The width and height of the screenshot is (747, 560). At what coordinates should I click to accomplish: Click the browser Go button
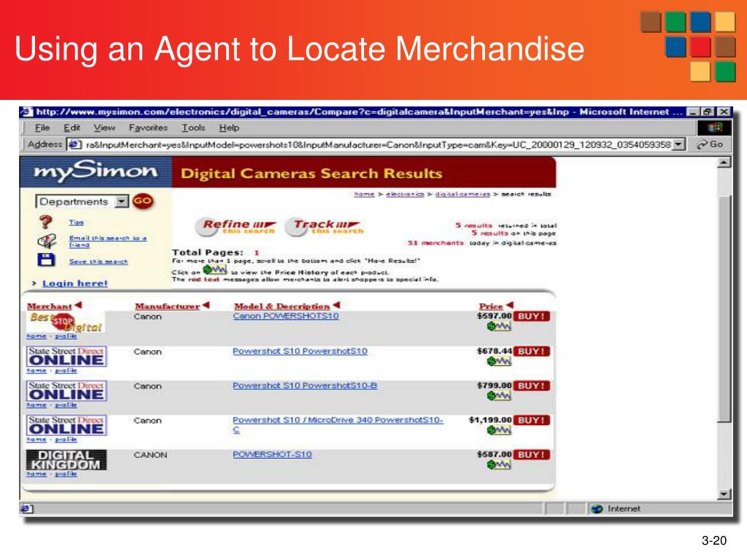(x=710, y=144)
